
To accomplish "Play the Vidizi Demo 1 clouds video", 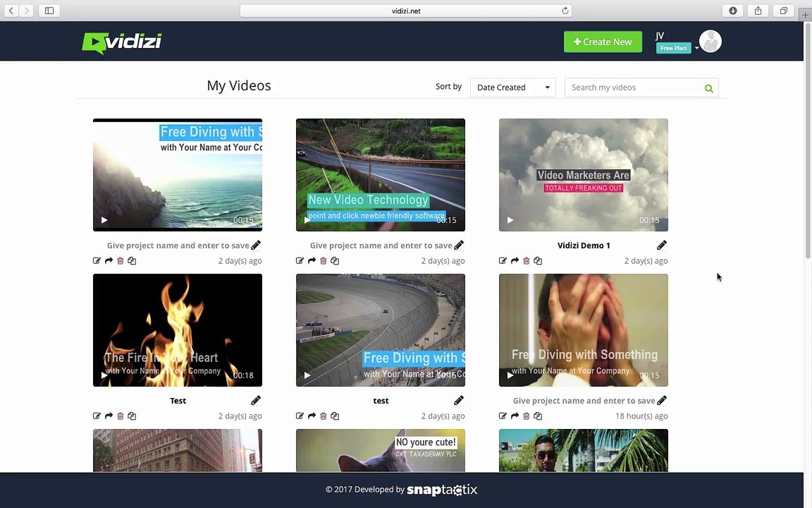I will (510, 220).
